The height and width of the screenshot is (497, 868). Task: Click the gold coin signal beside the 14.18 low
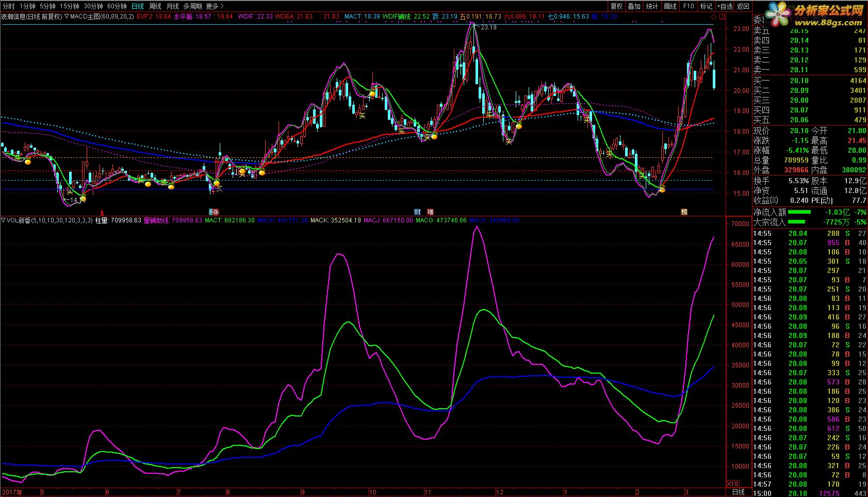click(83, 198)
